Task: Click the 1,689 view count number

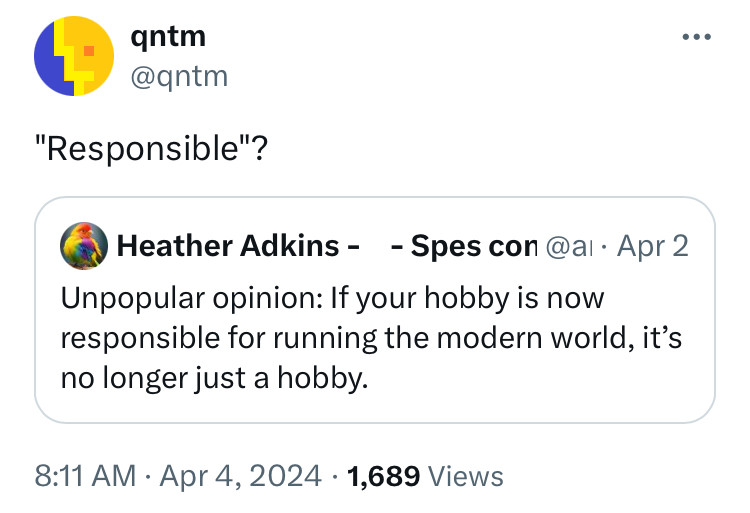Action: pos(381,477)
